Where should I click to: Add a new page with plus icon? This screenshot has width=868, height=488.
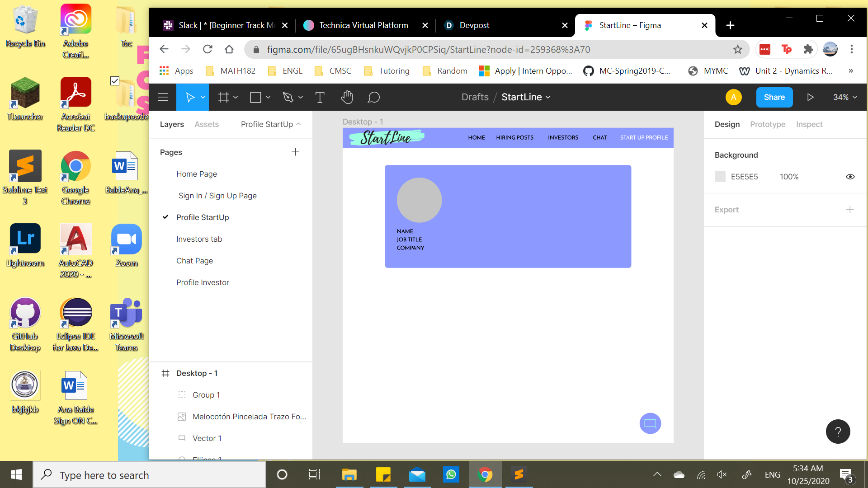(x=295, y=152)
